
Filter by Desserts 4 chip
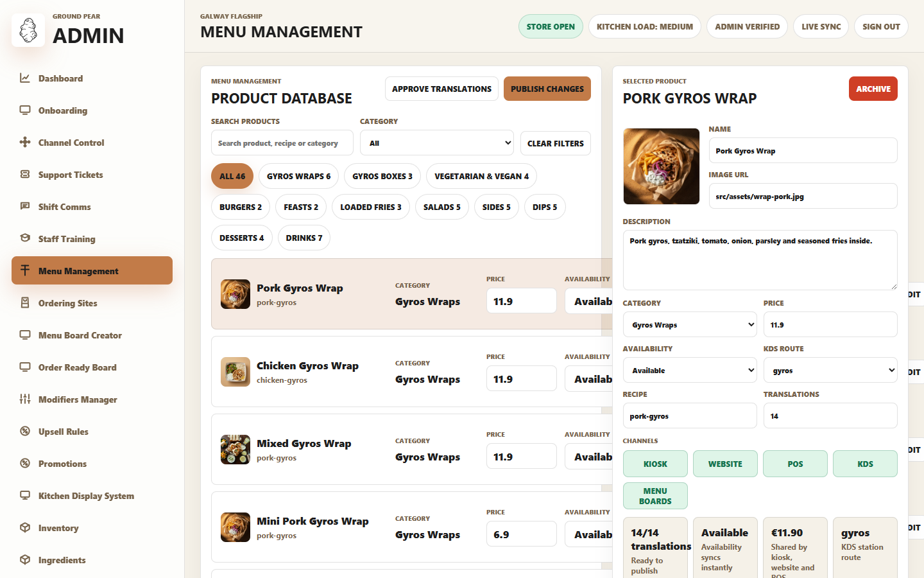coord(241,238)
